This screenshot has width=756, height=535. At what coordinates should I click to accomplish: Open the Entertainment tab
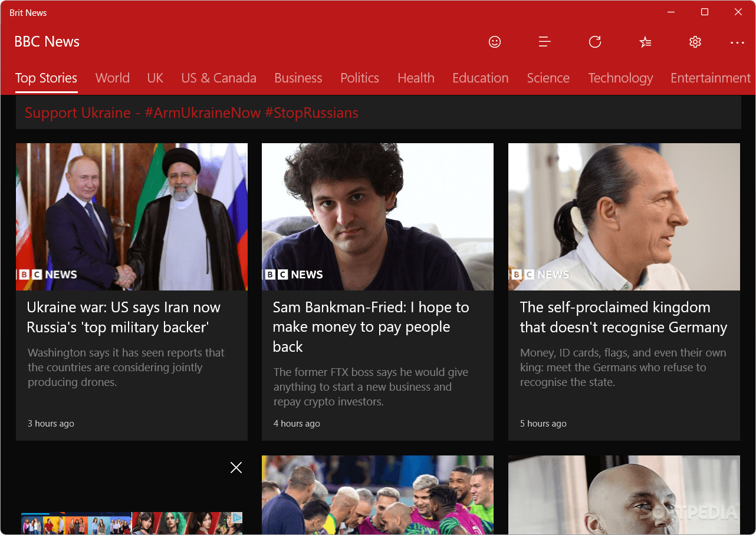pos(711,78)
